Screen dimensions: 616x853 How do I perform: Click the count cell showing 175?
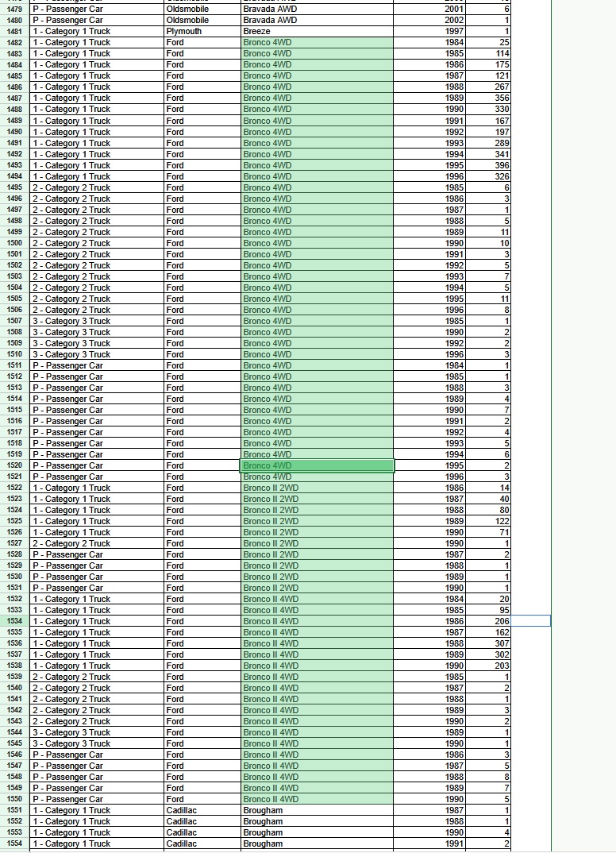488,65
